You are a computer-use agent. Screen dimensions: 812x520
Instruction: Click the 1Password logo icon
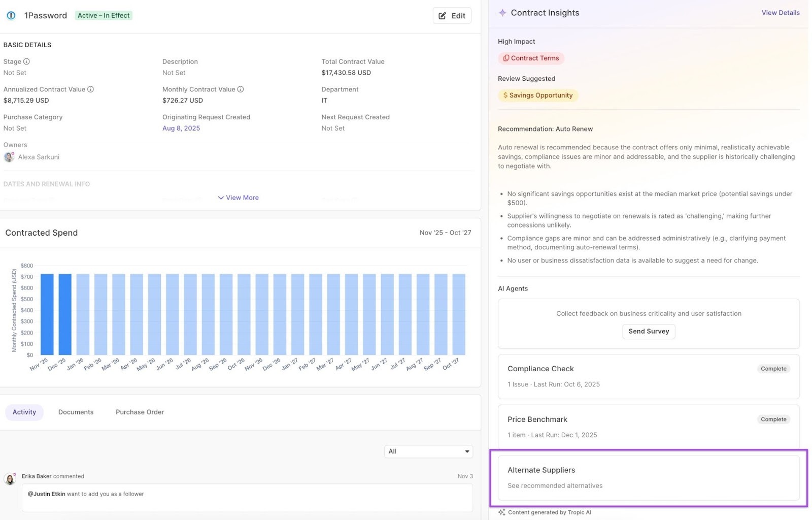(x=11, y=16)
